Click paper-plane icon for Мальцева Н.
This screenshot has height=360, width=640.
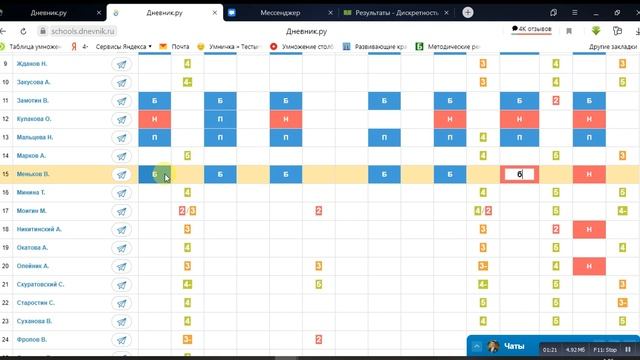pos(122,138)
